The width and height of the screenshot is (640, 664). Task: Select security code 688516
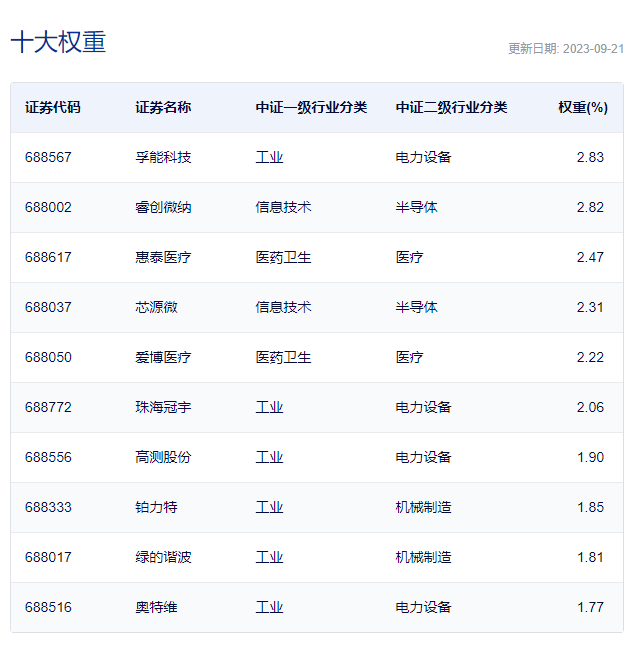48,607
